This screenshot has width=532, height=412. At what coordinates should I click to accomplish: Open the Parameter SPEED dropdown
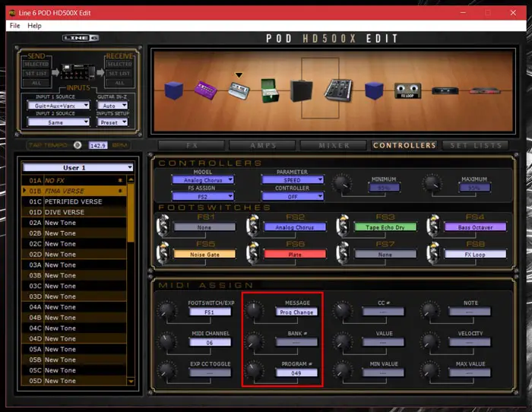click(292, 180)
